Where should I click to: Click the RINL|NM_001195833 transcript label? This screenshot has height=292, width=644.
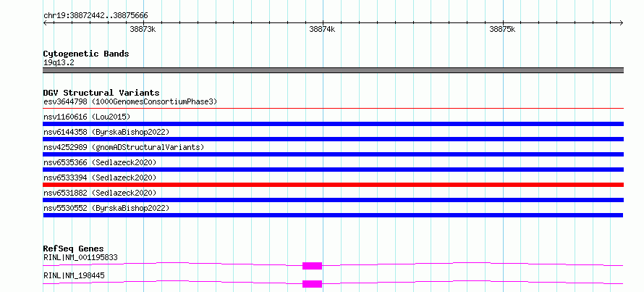(80, 258)
